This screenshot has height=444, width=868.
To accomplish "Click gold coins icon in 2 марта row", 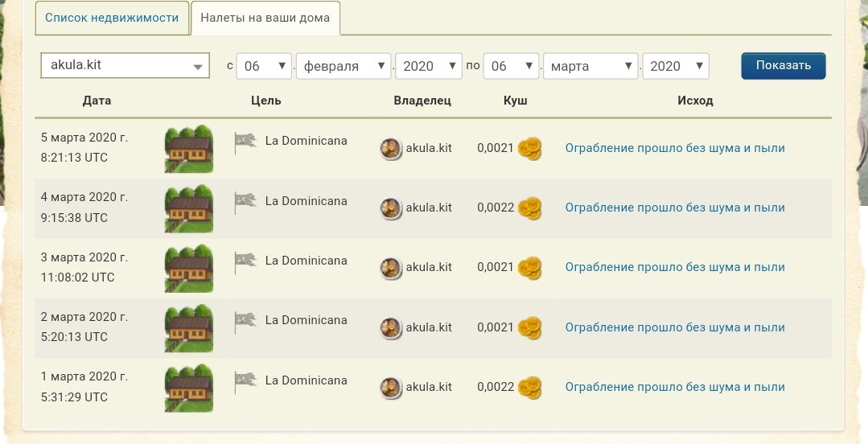I will [529, 328].
